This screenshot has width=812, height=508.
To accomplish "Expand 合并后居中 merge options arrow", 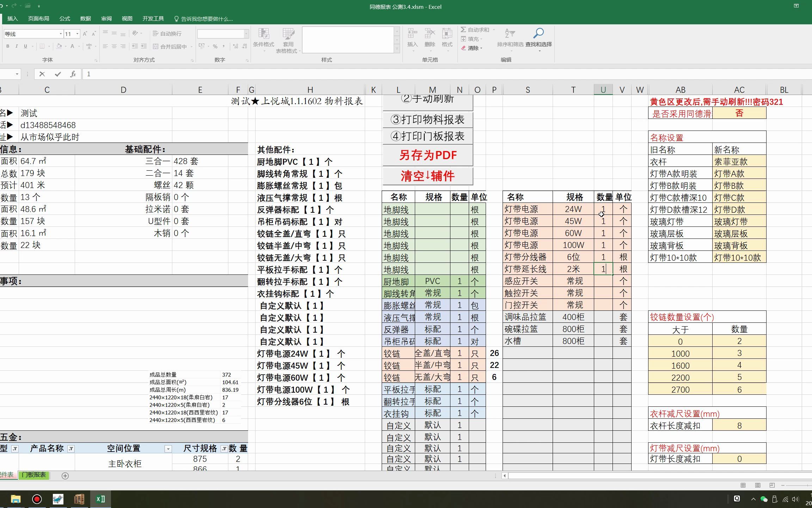I will [x=192, y=47].
